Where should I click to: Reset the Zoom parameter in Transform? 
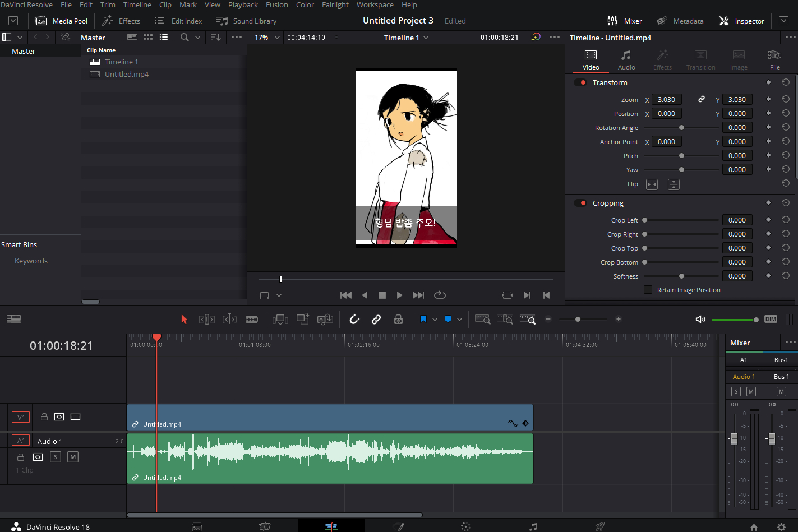pos(786,99)
